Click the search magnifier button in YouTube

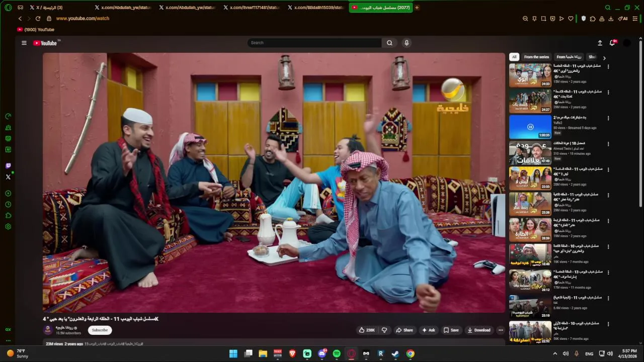[389, 43]
